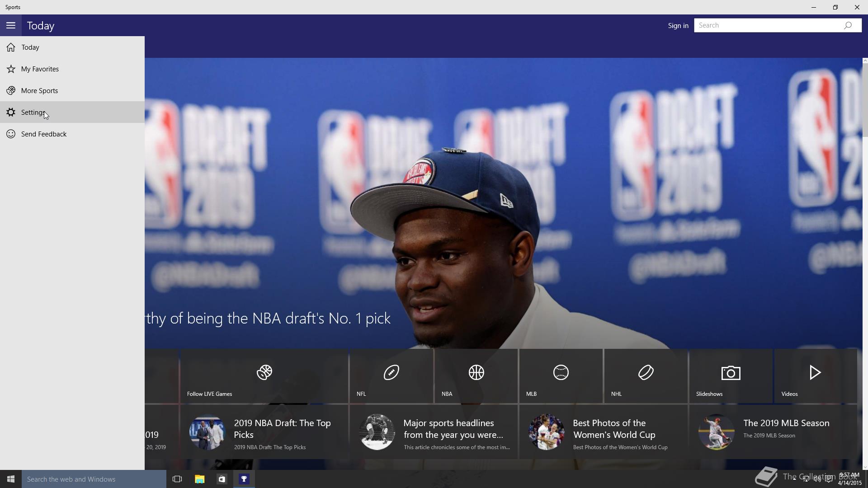Show hidden tray icons arrow
Image resolution: width=868 pixels, height=488 pixels.
click(x=794, y=479)
